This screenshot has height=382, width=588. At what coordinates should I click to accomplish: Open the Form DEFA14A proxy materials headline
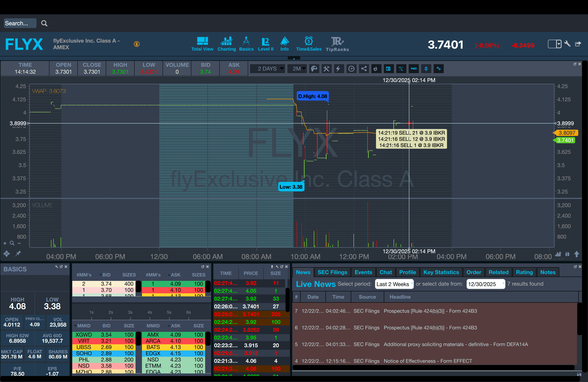(456, 344)
